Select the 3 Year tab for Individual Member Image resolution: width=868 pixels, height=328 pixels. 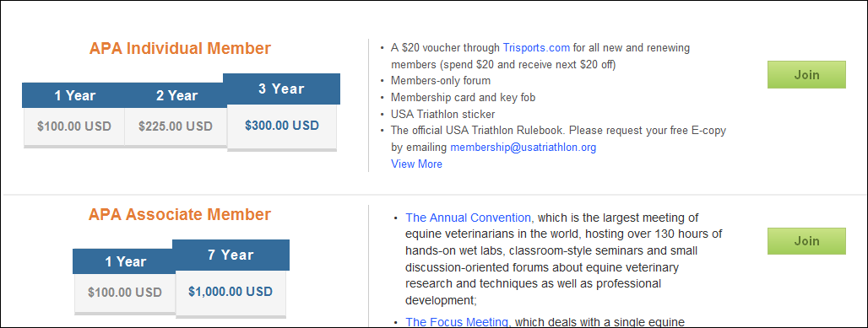(281, 89)
